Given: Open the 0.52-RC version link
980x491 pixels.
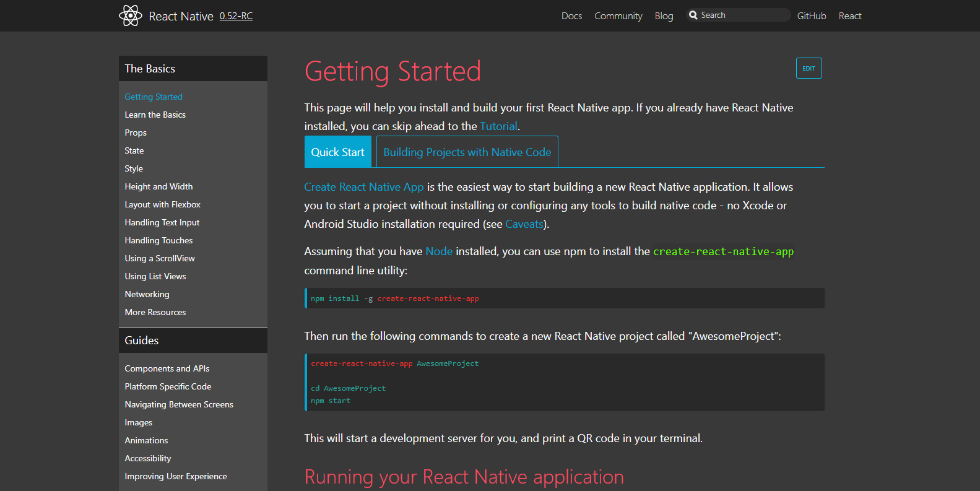Looking at the screenshot, I should (236, 16).
